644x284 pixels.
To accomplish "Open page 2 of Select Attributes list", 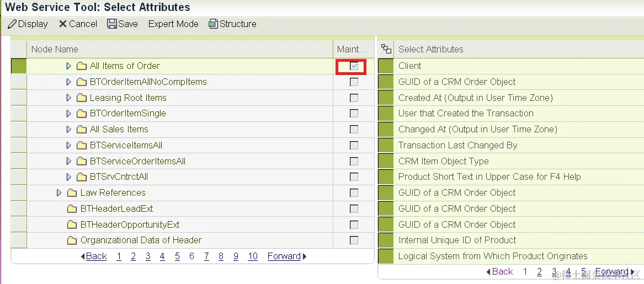I will [539, 272].
